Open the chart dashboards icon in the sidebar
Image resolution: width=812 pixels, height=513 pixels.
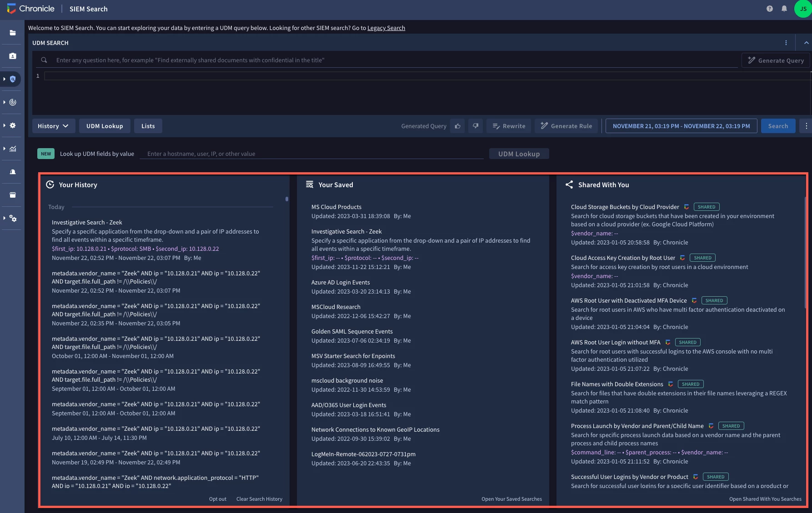pyautogui.click(x=13, y=149)
